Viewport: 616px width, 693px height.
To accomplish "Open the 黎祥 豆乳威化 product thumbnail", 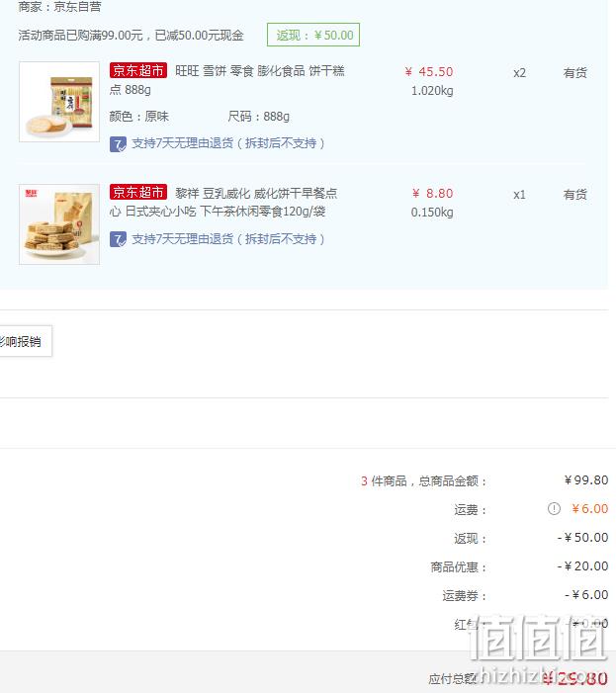I will [59, 224].
